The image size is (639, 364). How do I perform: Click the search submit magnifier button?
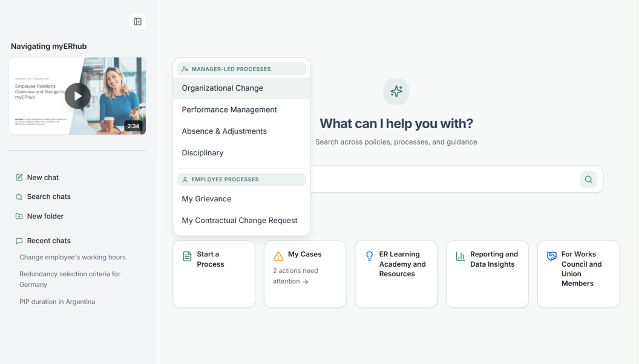tap(588, 179)
